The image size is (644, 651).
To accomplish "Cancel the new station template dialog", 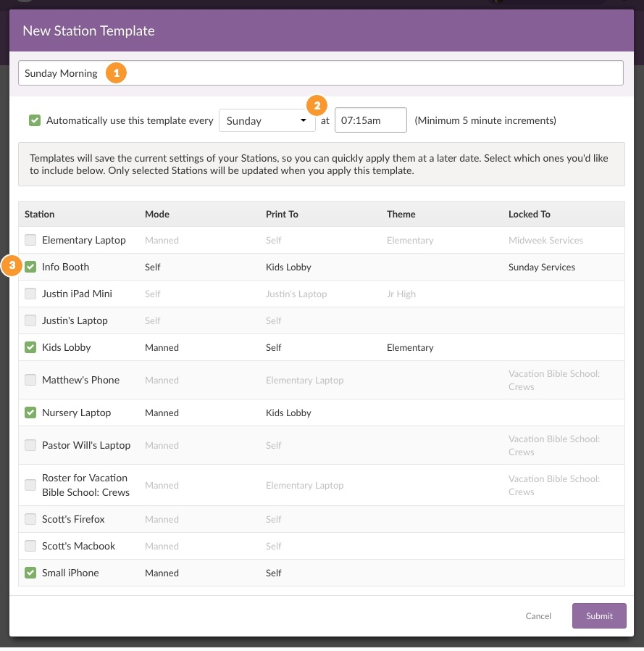I will pos(538,615).
